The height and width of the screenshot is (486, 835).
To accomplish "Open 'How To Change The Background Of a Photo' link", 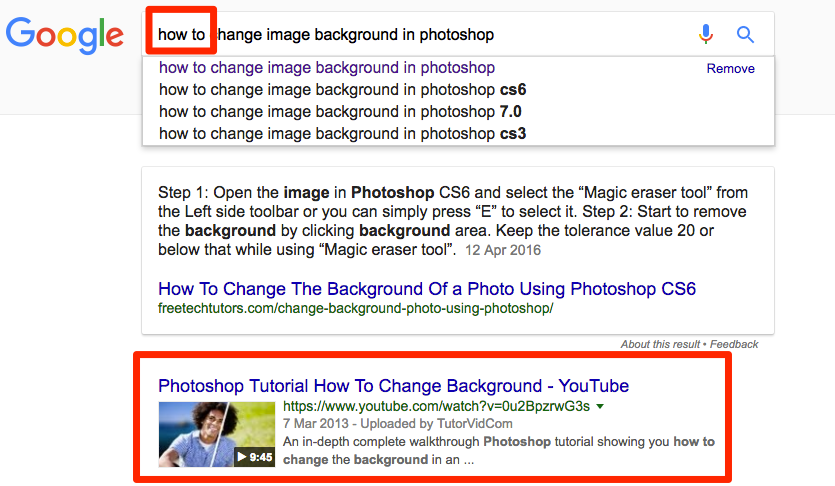I will pos(427,289).
